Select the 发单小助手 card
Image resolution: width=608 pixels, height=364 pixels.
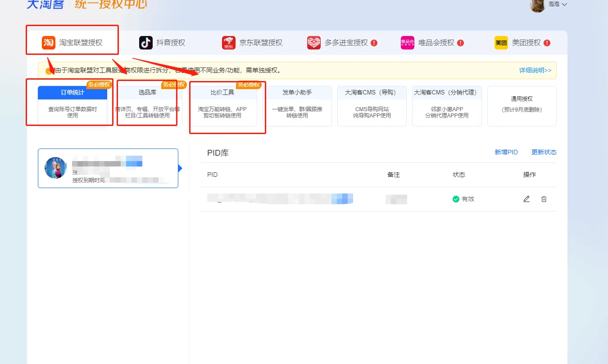coord(297,106)
